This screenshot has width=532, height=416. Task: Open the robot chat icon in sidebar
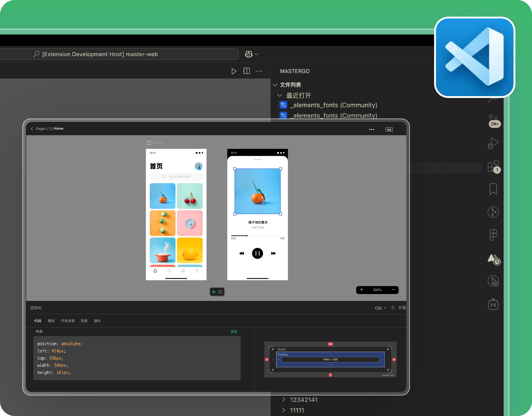coord(493,304)
